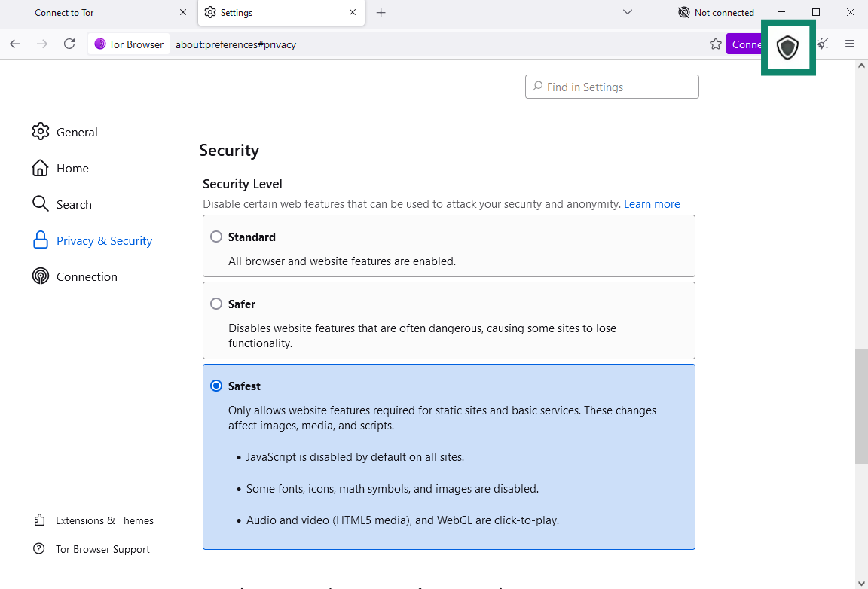Open the list all tabs chevron
This screenshot has width=868, height=589.
[x=628, y=12]
